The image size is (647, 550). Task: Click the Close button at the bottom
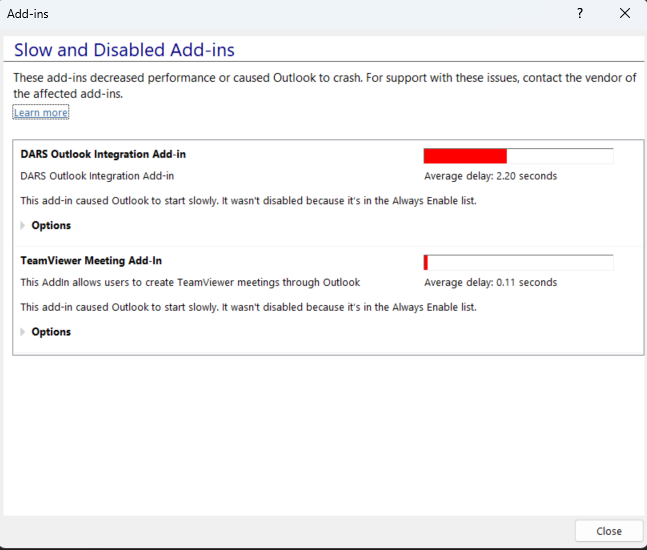coord(609,531)
